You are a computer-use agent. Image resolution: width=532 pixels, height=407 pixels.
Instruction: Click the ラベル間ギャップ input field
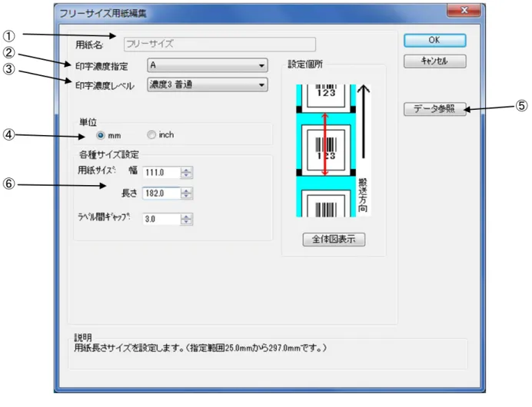[x=161, y=219]
